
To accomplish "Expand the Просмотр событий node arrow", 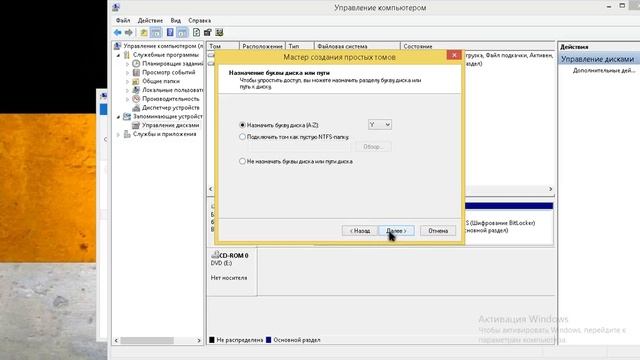I will [127, 73].
